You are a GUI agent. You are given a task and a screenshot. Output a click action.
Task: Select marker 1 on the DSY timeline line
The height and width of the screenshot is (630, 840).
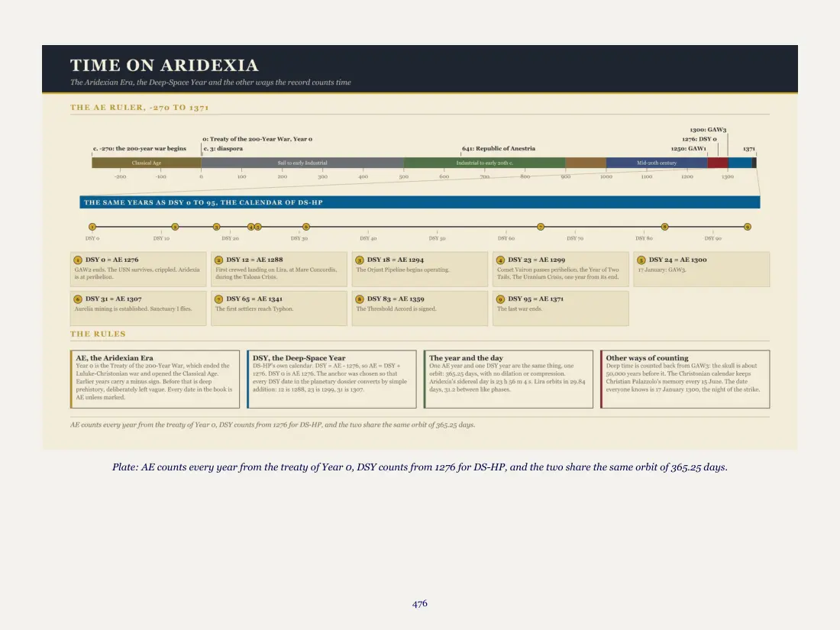92,227
